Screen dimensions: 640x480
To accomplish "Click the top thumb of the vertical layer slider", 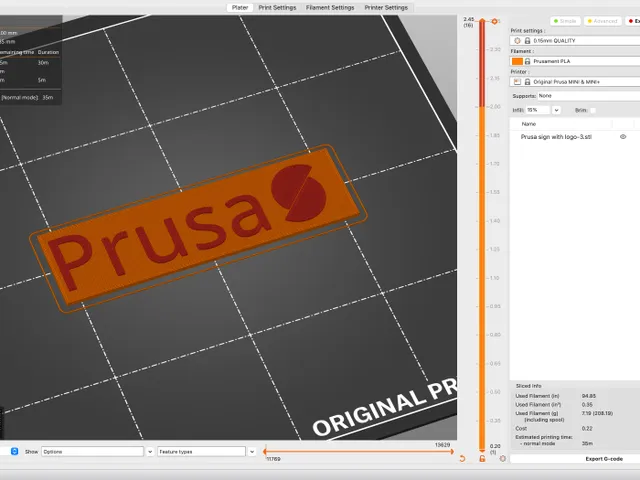I will click(482, 21).
